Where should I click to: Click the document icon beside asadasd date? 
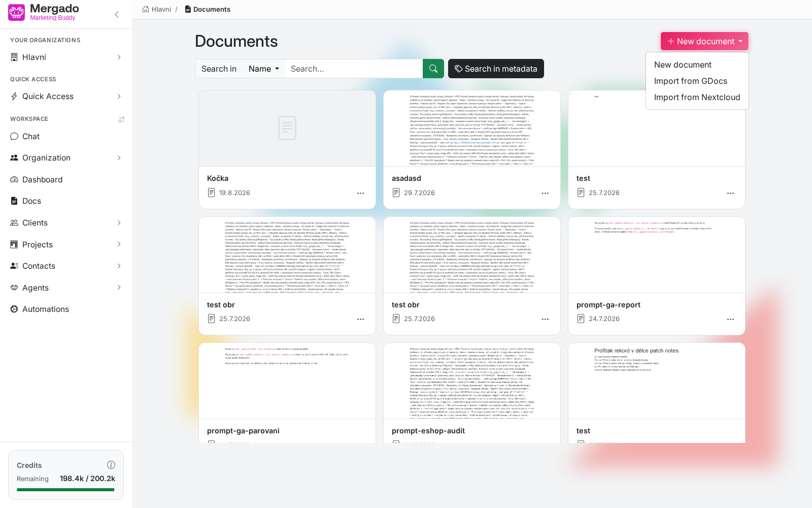point(396,193)
